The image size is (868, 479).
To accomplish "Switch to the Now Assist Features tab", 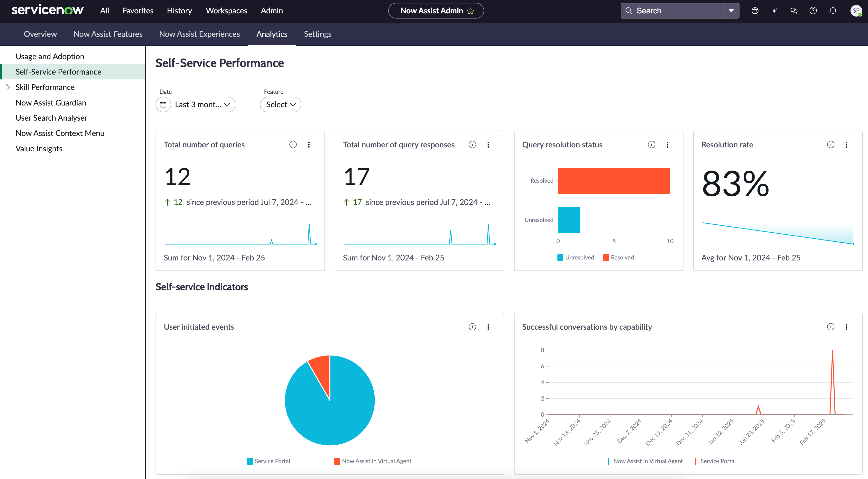I will click(x=108, y=34).
